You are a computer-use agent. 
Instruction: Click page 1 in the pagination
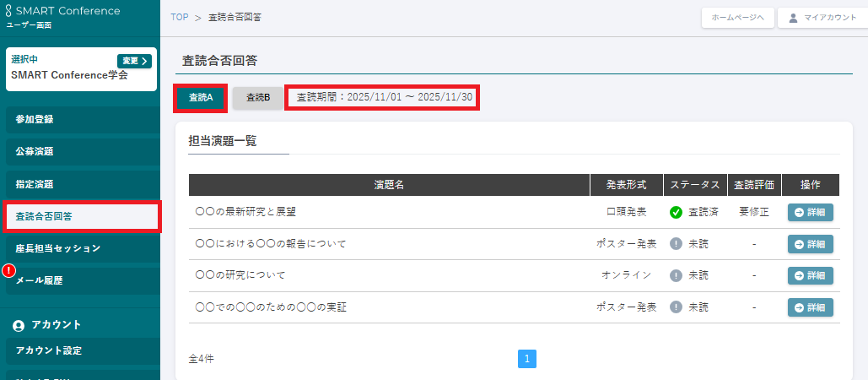click(526, 359)
